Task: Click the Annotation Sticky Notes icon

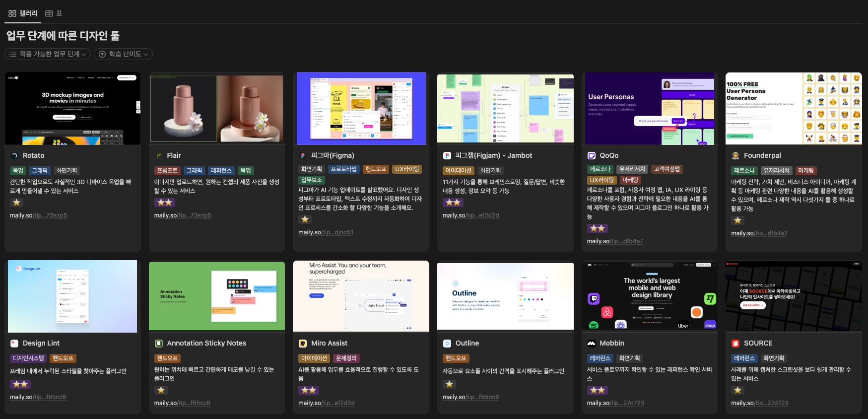Action: pyautogui.click(x=159, y=343)
